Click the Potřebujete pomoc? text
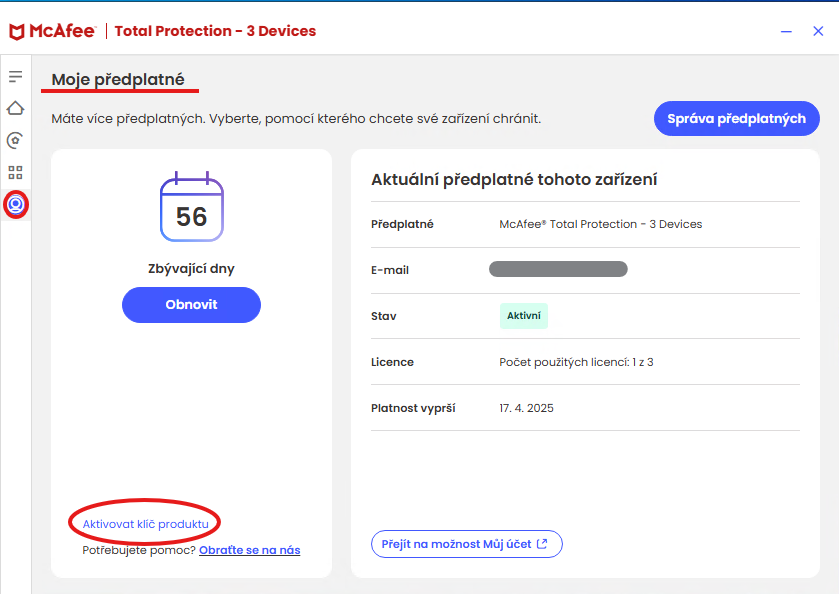Image resolution: width=839 pixels, height=594 pixels. [x=139, y=550]
